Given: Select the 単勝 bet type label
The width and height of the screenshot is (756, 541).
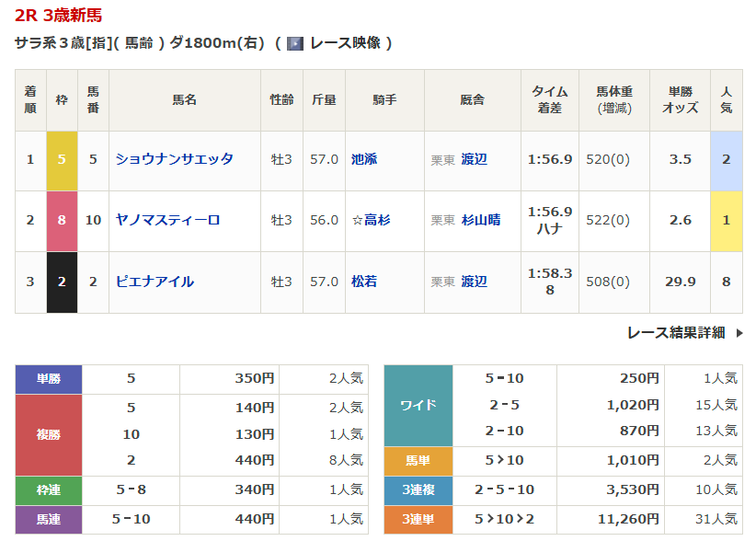Looking at the screenshot, I should (49, 378).
